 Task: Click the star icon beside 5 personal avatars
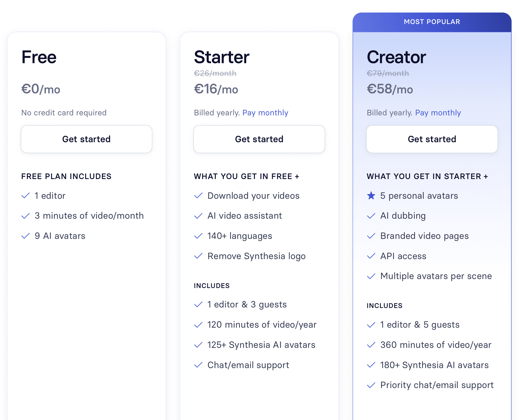(371, 196)
